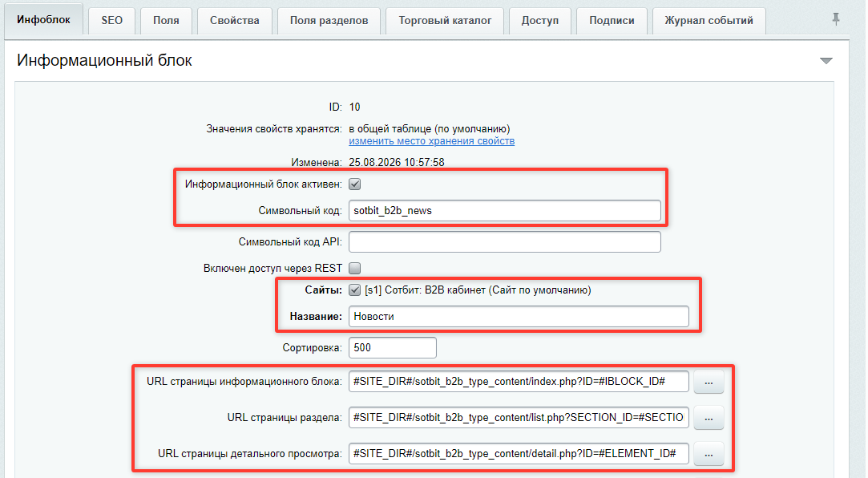Click text в общей таблице (по умолчанию)

click(430, 129)
